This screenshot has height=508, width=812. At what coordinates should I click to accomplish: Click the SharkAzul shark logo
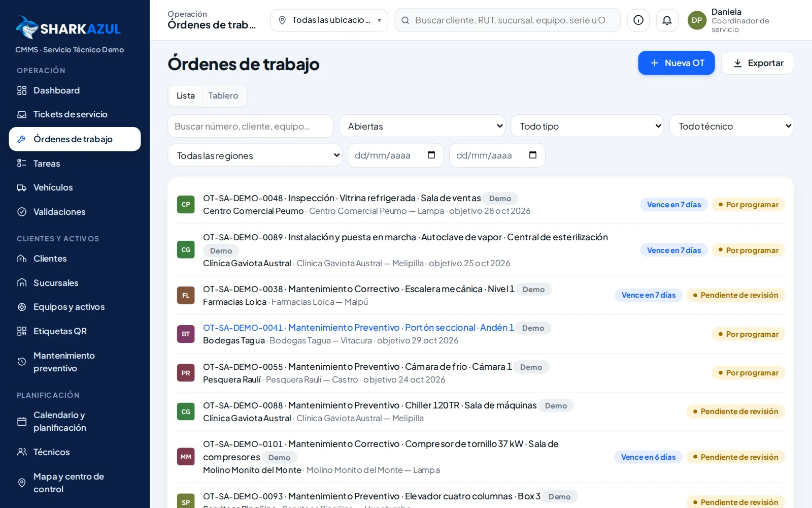pos(27,27)
